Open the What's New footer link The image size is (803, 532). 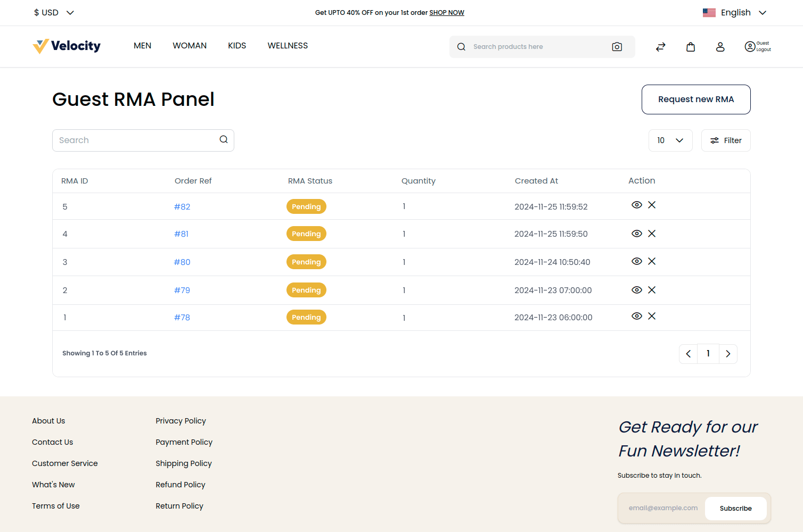tap(53, 485)
